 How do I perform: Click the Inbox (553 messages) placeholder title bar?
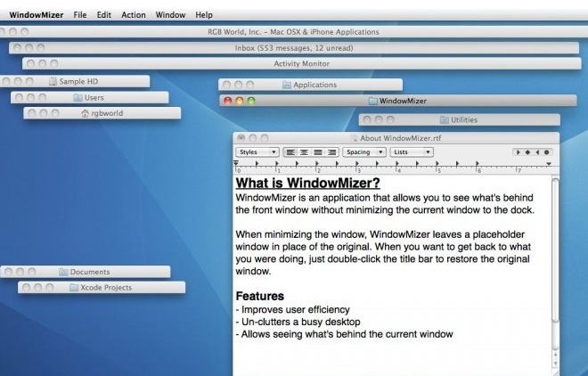point(294,48)
